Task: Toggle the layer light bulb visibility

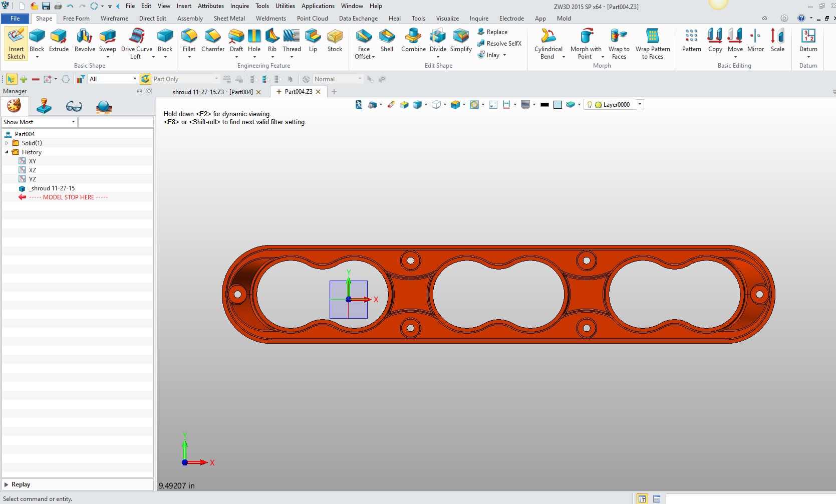Action: [590, 105]
